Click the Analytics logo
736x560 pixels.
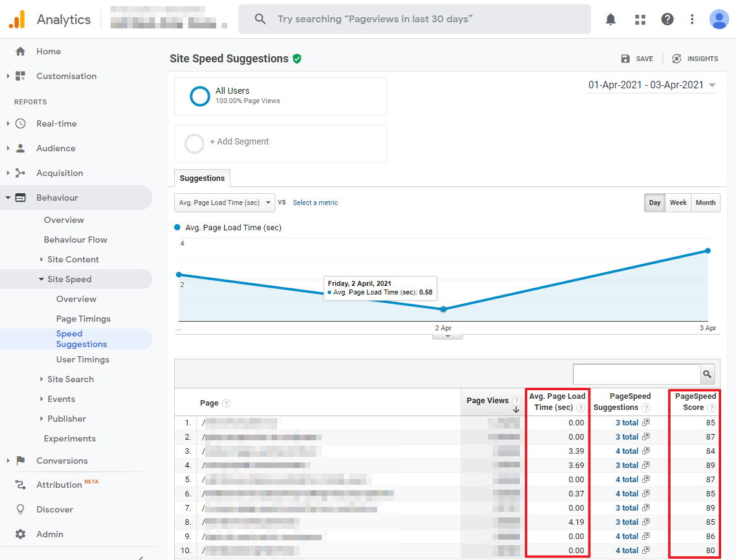(17, 19)
